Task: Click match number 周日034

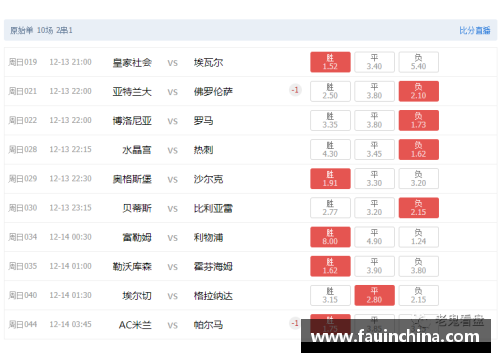Action: coord(23,237)
